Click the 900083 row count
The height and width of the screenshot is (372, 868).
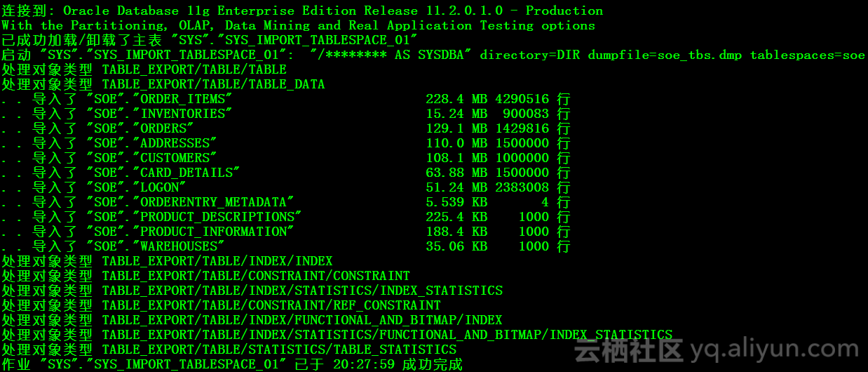point(526,114)
